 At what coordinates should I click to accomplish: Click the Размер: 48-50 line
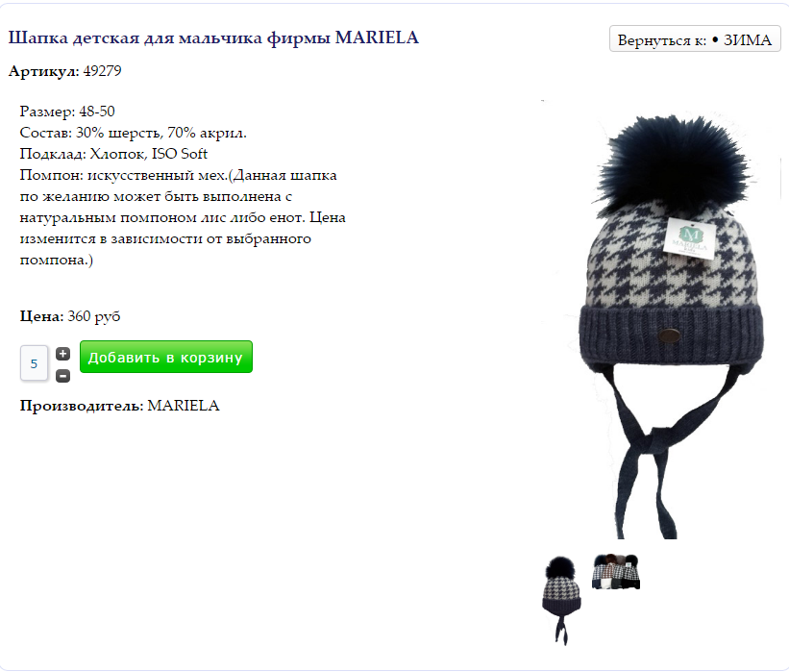67,112
